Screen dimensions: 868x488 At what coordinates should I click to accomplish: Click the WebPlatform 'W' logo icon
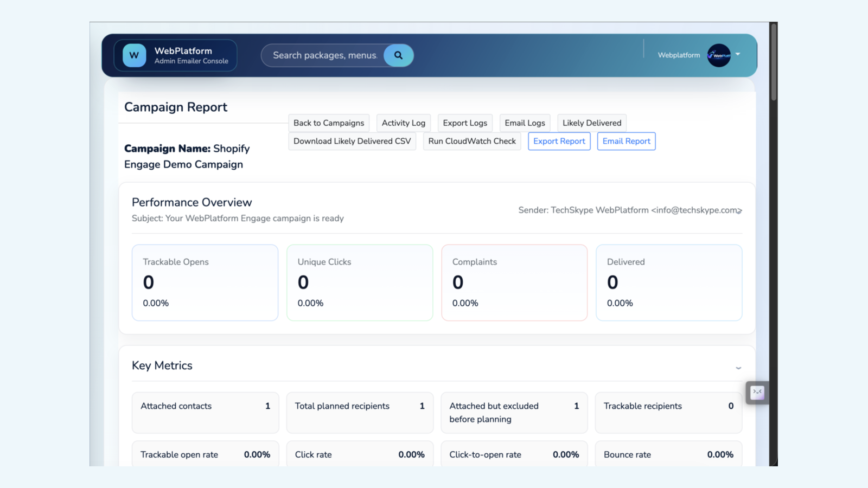point(134,55)
